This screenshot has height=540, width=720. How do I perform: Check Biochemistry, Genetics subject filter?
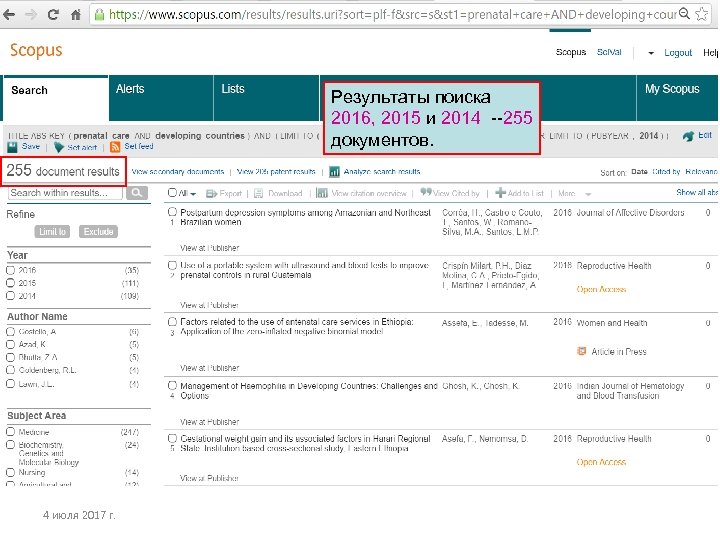click(x=11, y=444)
